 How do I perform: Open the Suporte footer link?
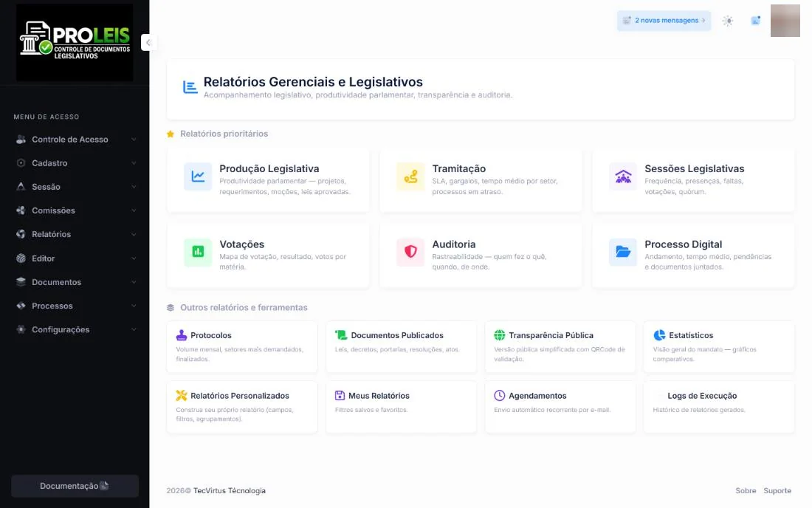777,490
